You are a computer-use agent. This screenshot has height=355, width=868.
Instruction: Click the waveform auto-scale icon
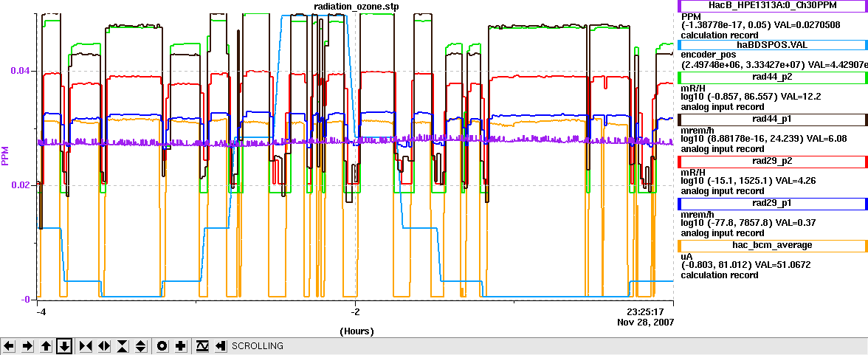pyautogui.click(x=202, y=346)
